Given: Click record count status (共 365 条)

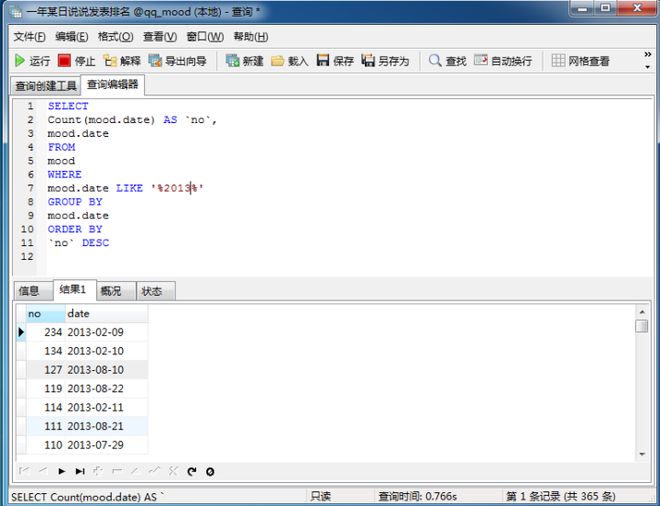Looking at the screenshot, I should [x=561, y=497].
